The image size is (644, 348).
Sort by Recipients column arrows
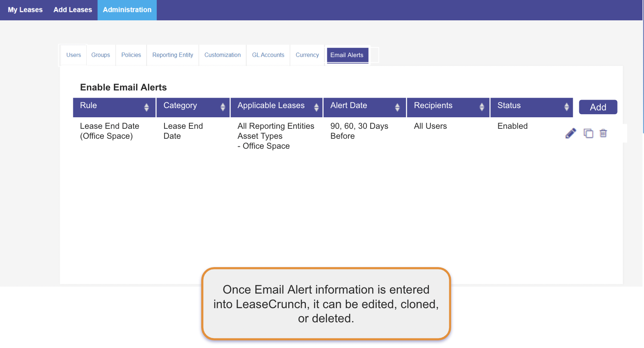coord(482,107)
